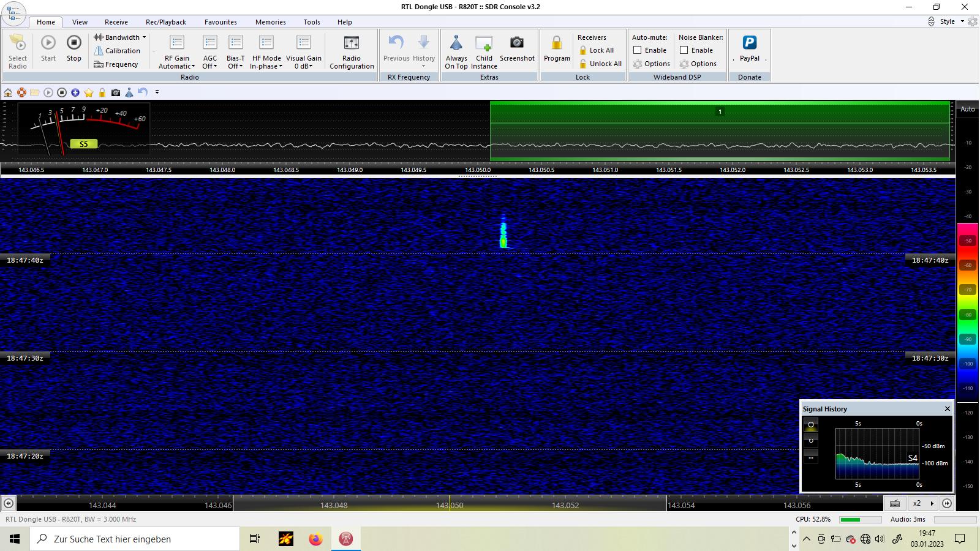Take a Screenshot via ribbon camera
Viewport: 980px width, 551px height.
(517, 48)
